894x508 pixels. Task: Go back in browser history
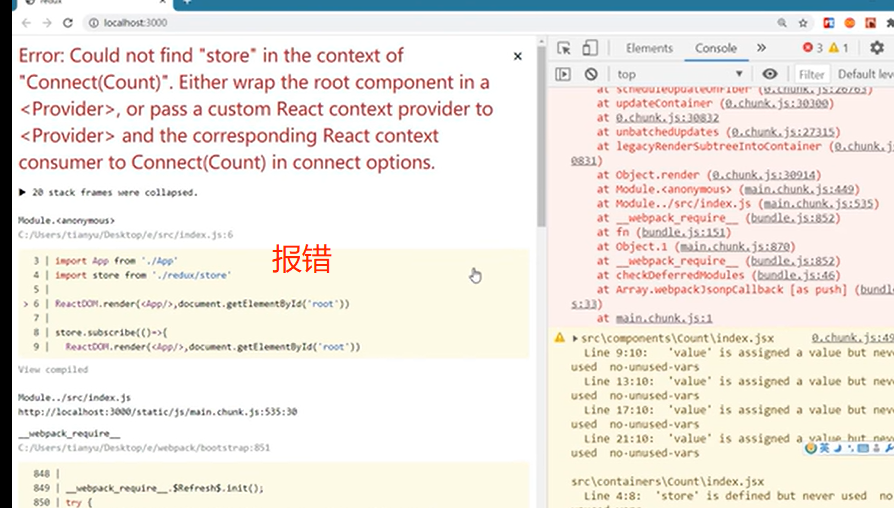coord(26,23)
